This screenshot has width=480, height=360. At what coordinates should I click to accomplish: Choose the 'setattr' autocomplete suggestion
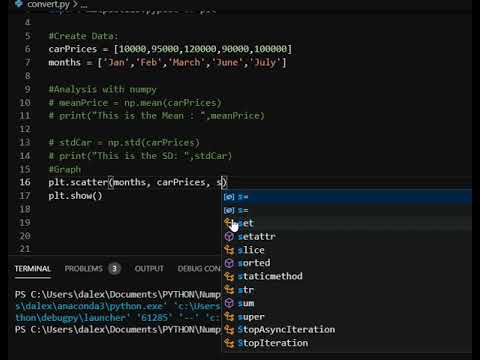[x=347, y=237]
